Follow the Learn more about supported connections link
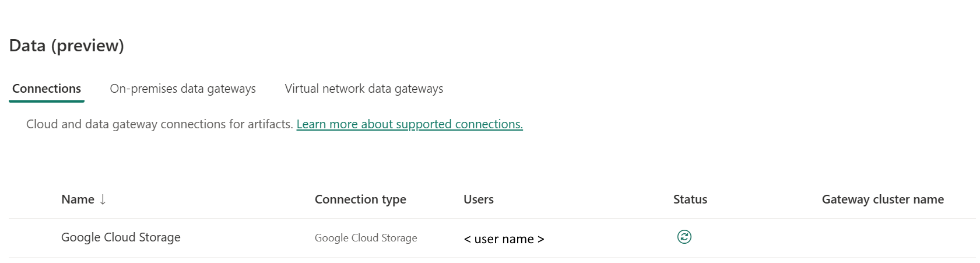The width and height of the screenshot is (980, 263). [410, 124]
